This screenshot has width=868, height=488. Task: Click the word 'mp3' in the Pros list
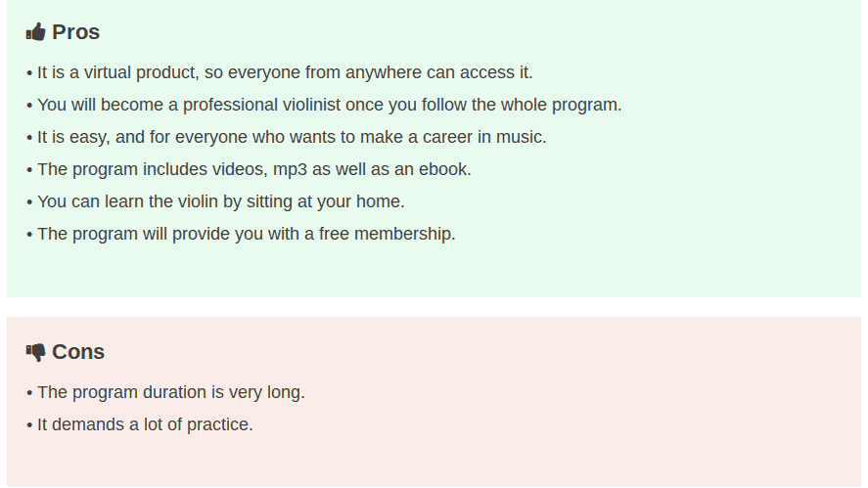click(x=290, y=169)
